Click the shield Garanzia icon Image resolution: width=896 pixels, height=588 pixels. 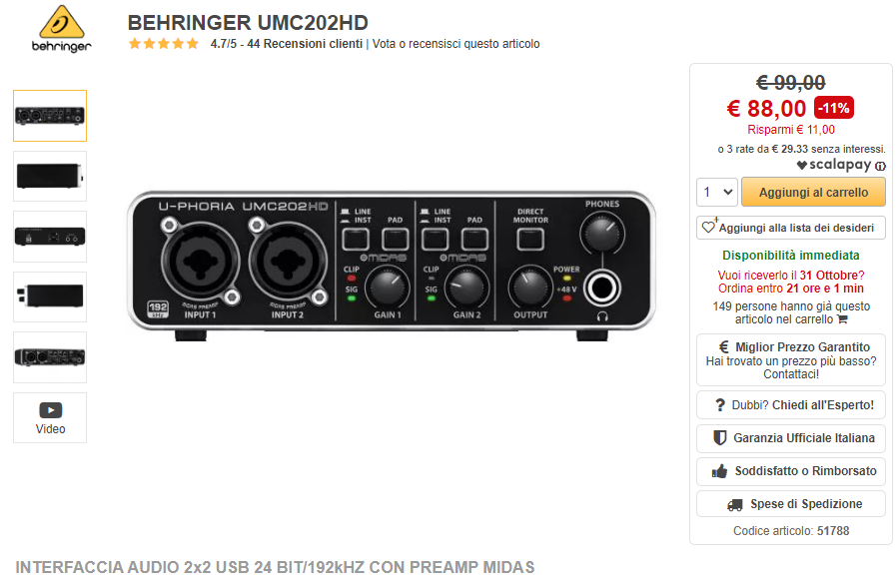(x=720, y=438)
